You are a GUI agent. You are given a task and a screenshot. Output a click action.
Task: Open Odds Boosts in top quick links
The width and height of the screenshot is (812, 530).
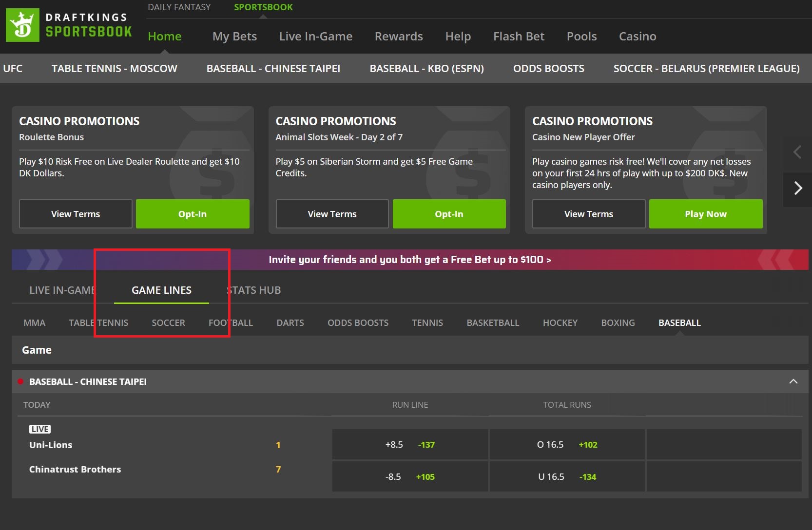pos(549,69)
